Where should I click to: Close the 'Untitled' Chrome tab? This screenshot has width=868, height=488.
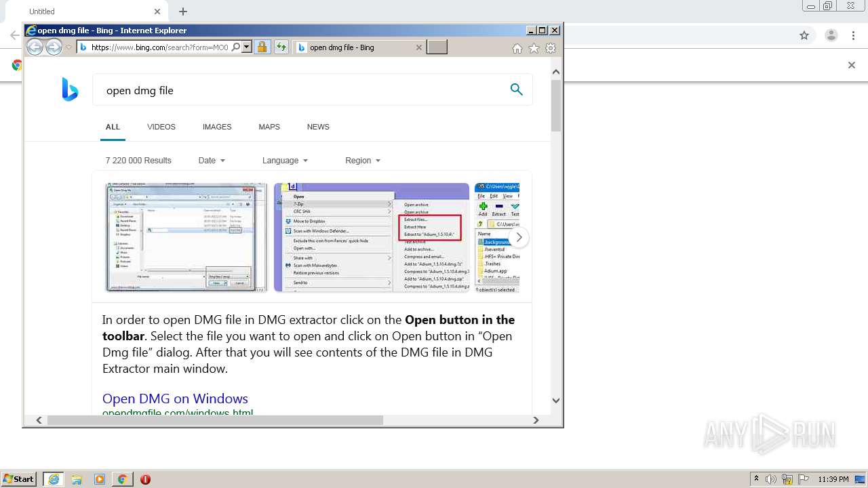click(157, 12)
